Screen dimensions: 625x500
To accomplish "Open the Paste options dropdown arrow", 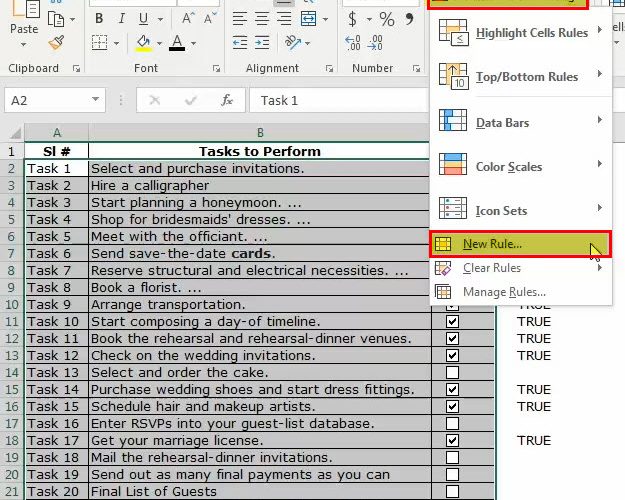I will 24,45.
